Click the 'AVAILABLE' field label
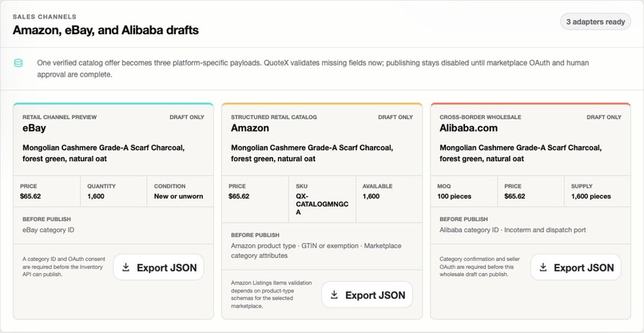This screenshot has width=644, height=333. click(377, 186)
